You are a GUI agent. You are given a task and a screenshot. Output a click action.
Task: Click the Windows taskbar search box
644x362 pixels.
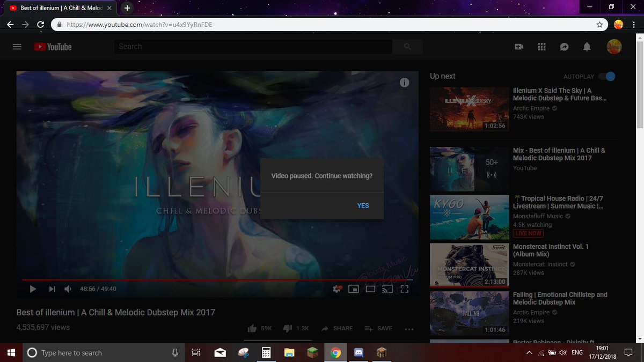tap(103, 353)
